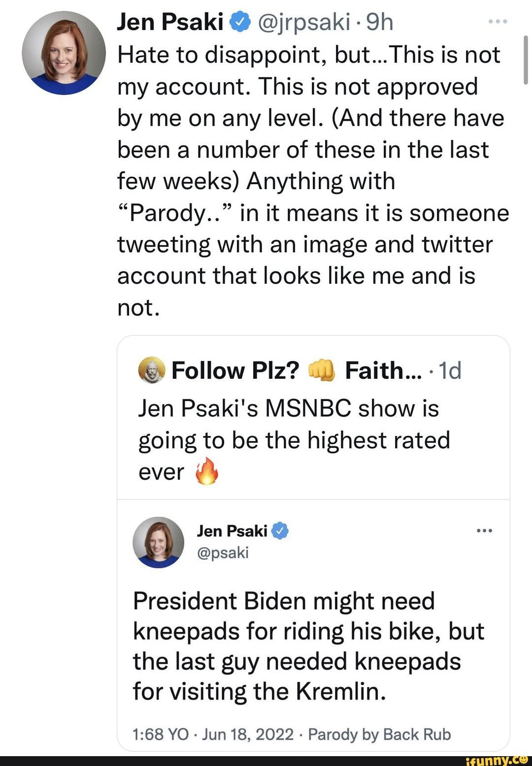Click the 'Jen Psaki' display name at top
The image size is (532, 766).
click(170, 22)
